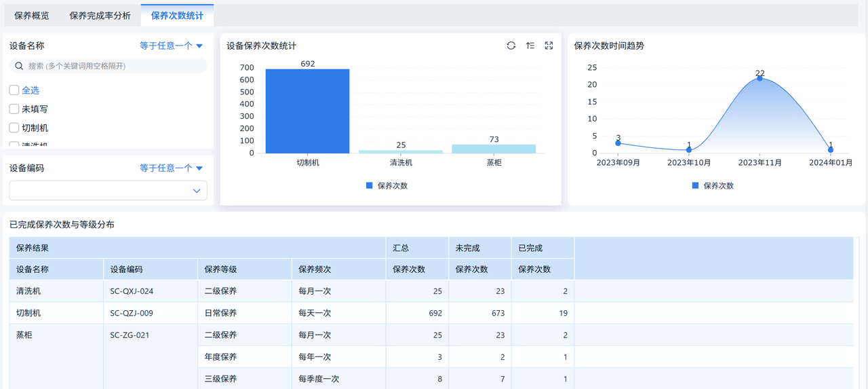Click the 汇总 header cell

pyautogui.click(x=417, y=248)
